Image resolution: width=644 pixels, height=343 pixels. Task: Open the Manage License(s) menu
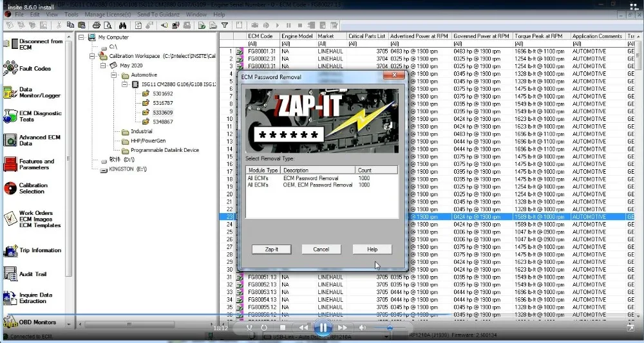click(108, 14)
